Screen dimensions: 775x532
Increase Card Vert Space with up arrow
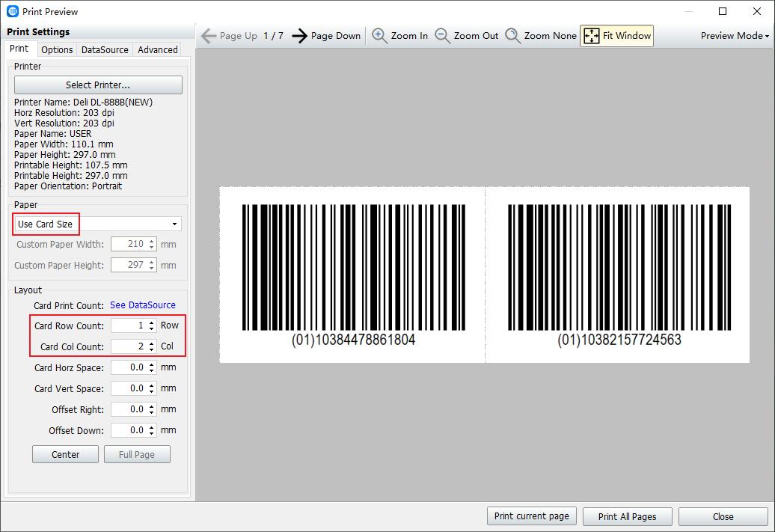pos(152,385)
